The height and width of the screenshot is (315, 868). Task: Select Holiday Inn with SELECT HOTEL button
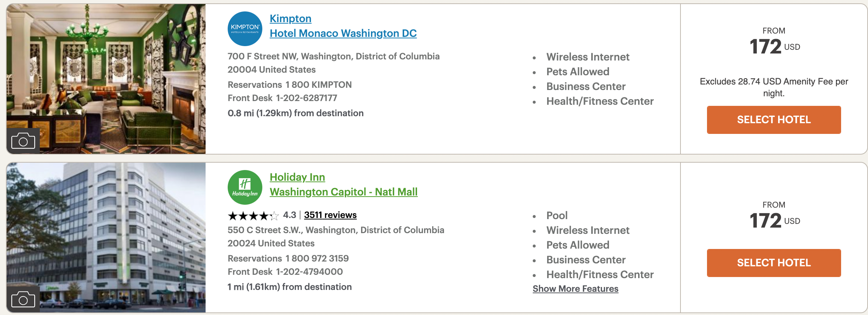coord(774,263)
